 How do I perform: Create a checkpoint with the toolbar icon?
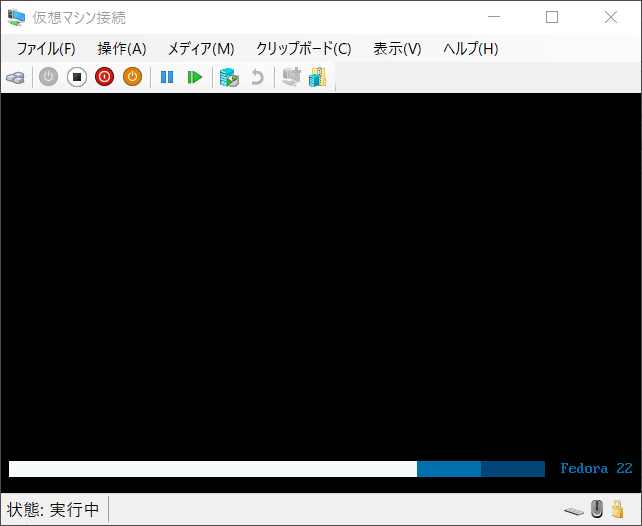[229, 77]
